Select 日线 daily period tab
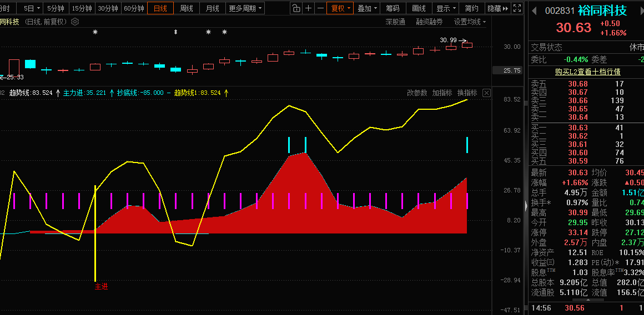Image resolution: width=644 pixels, height=315 pixels. (x=160, y=8)
